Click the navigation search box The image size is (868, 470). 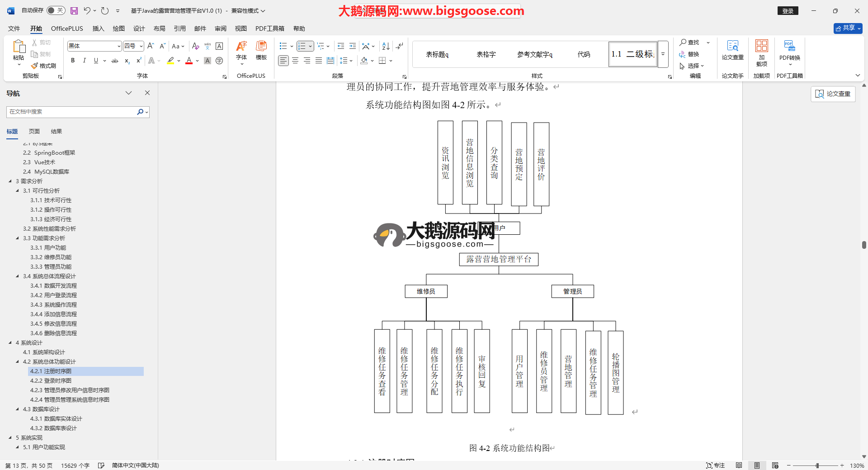pyautogui.click(x=72, y=112)
